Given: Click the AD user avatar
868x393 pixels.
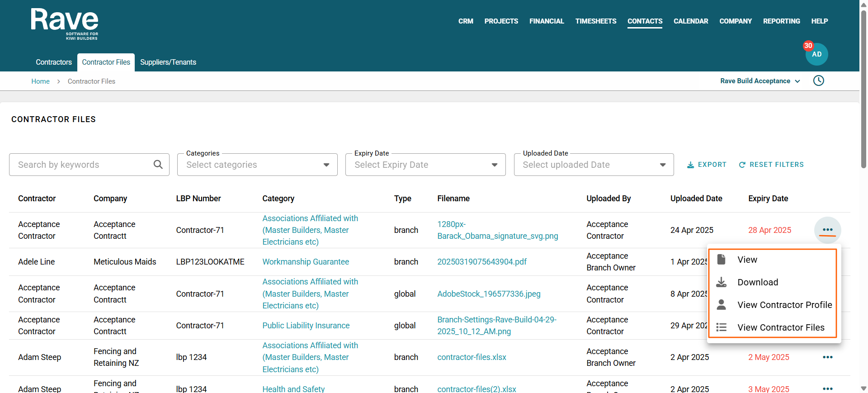Looking at the screenshot, I should pos(816,54).
